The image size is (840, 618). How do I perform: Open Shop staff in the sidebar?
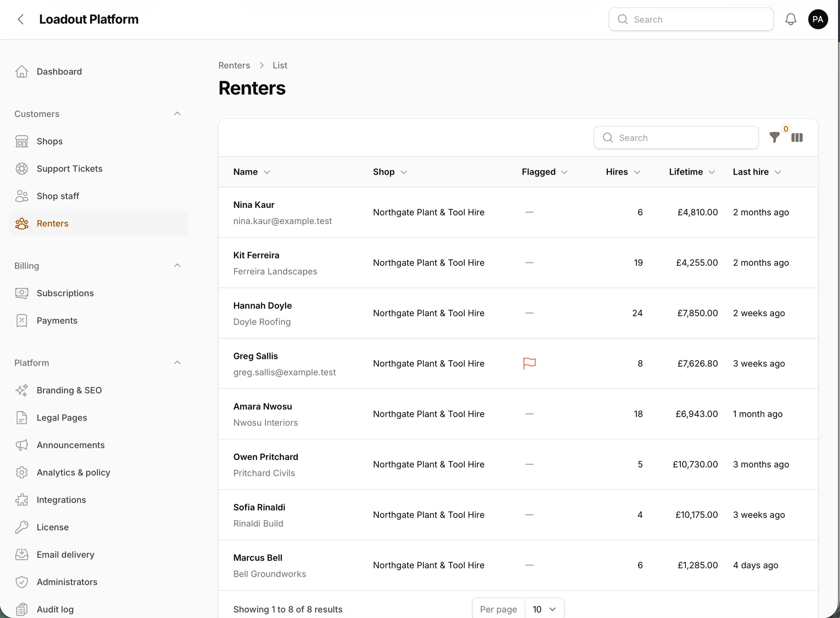point(99,196)
